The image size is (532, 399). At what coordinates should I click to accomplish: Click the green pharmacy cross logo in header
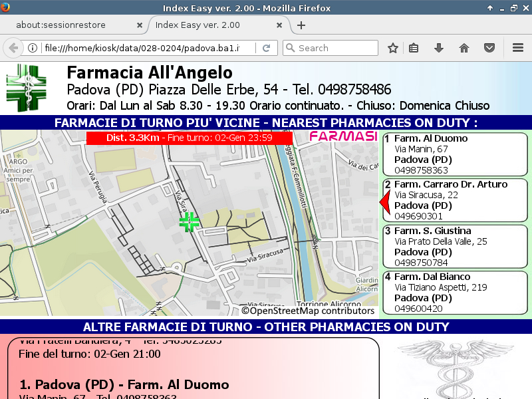coord(27,88)
